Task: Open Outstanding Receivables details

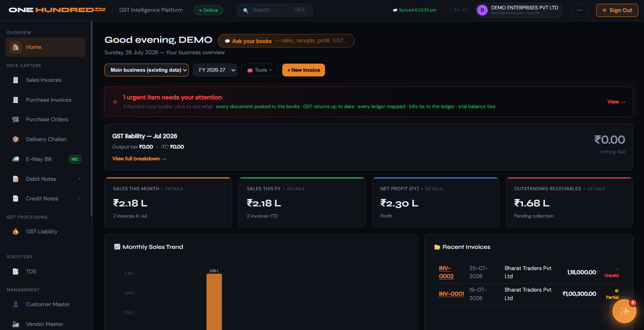Action: pos(596,189)
